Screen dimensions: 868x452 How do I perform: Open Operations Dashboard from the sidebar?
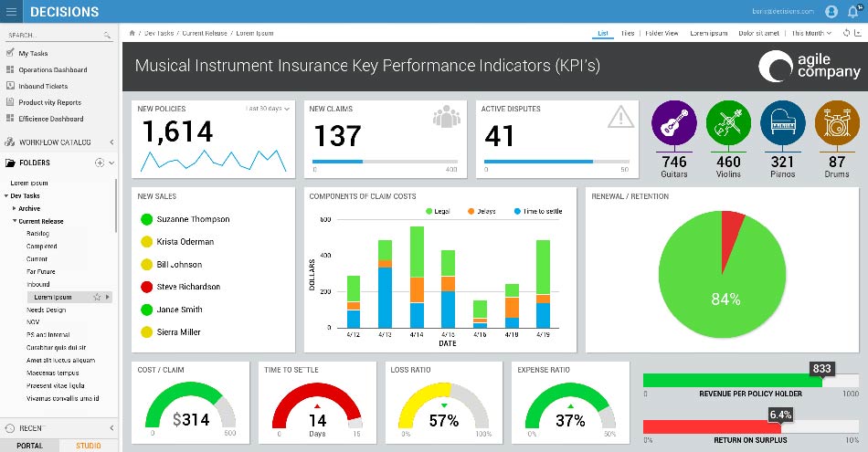coord(53,70)
